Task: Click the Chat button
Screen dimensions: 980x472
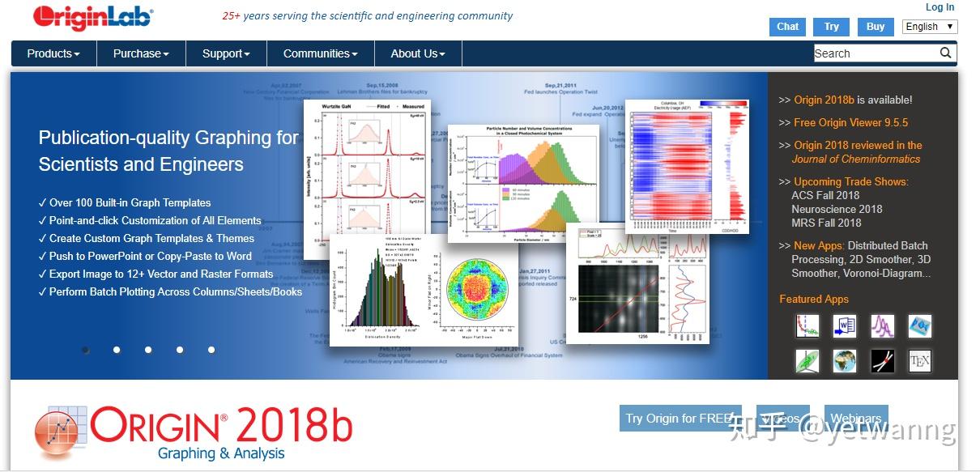Action: [788, 27]
